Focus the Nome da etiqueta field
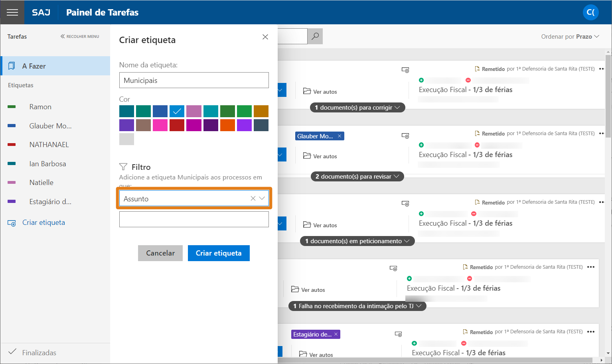This screenshot has width=612, height=364. point(194,80)
